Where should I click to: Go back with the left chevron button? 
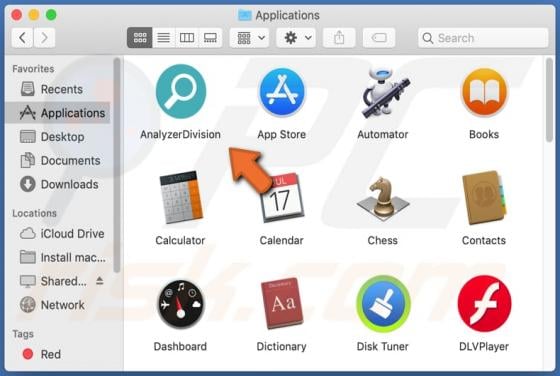click(22, 37)
